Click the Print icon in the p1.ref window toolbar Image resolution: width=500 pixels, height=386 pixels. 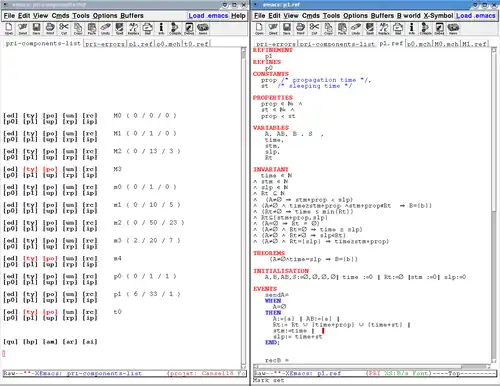point(300,28)
